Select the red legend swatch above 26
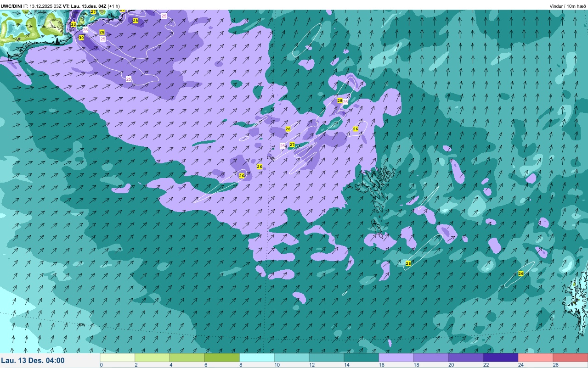 [x=571, y=357]
